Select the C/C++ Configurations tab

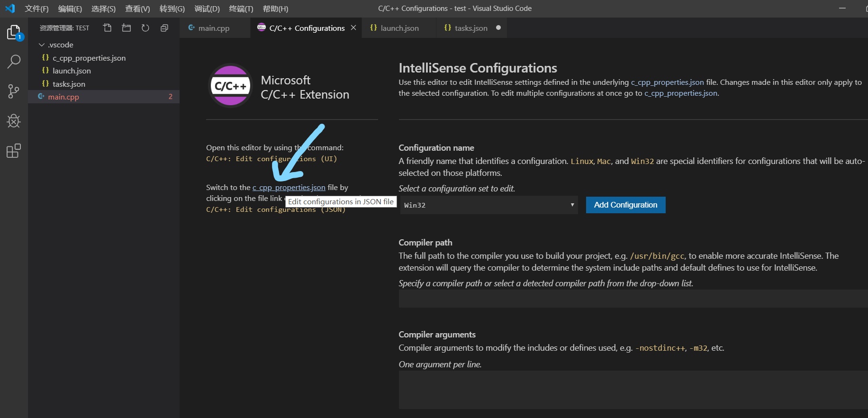click(307, 28)
